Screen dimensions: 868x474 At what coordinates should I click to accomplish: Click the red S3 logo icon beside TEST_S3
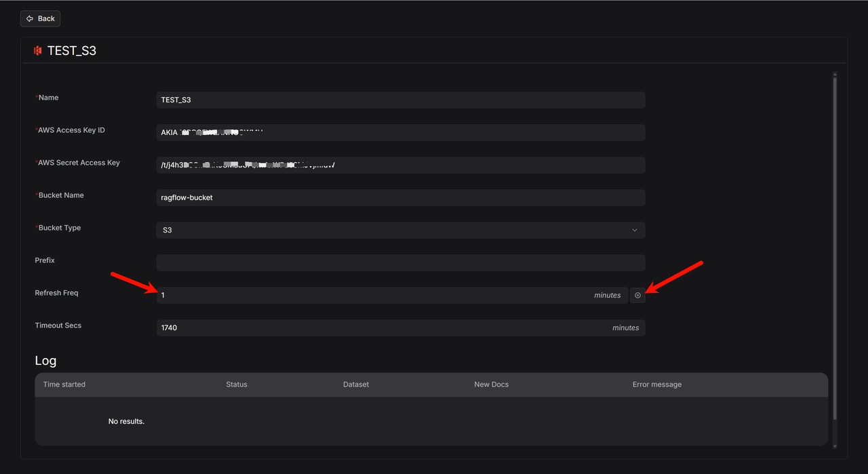click(38, 51)
